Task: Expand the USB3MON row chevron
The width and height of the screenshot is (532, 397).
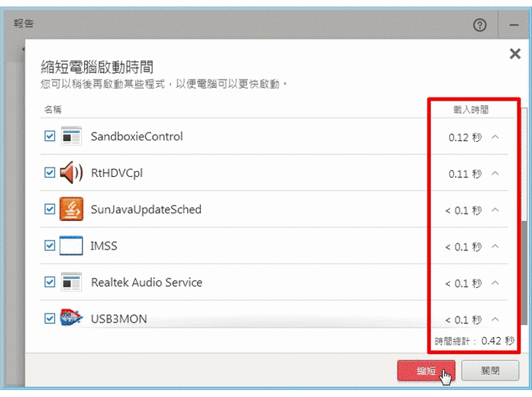Action: [495, 319]
